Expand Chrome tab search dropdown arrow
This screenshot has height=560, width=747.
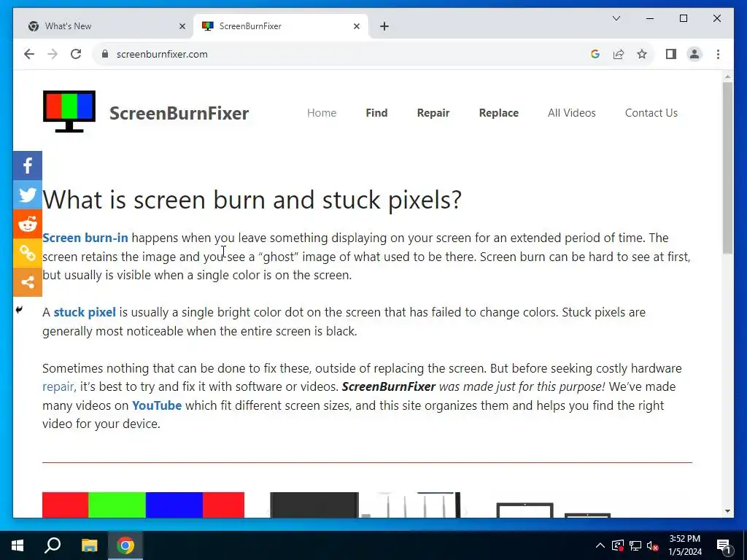coord(616,18)
